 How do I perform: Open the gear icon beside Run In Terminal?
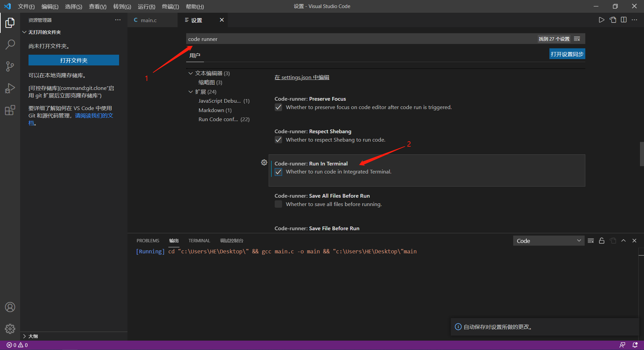pos(264,162)
